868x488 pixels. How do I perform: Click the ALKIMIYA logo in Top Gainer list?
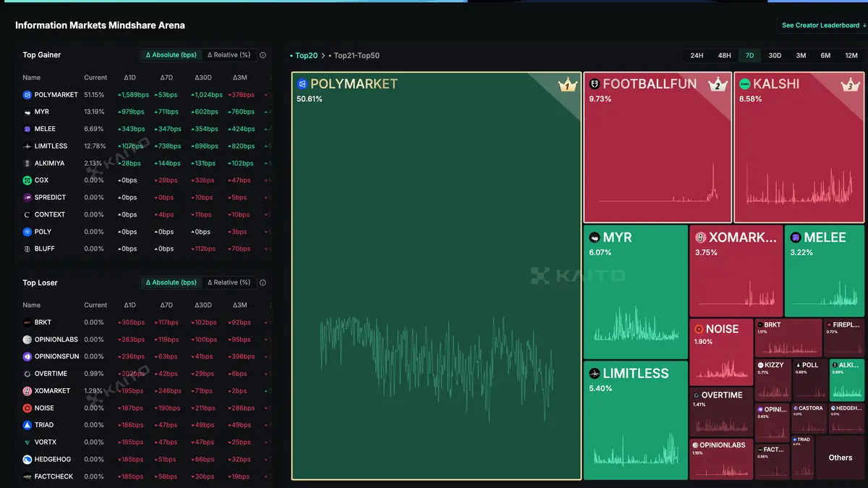tap(27, 164)
